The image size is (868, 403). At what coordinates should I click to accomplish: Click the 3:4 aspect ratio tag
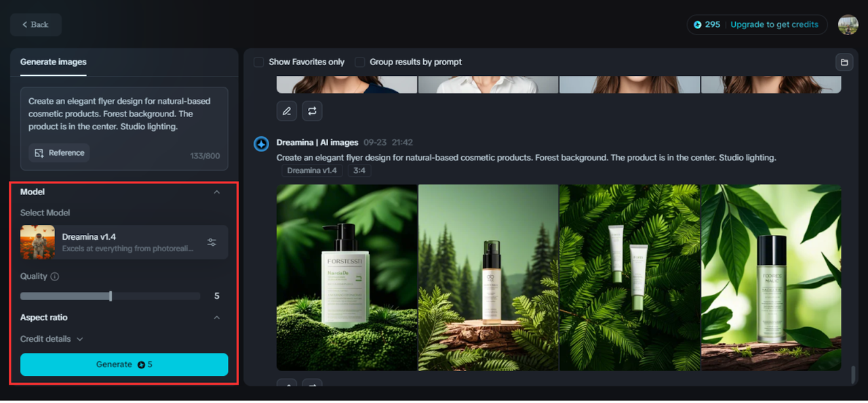359,171
